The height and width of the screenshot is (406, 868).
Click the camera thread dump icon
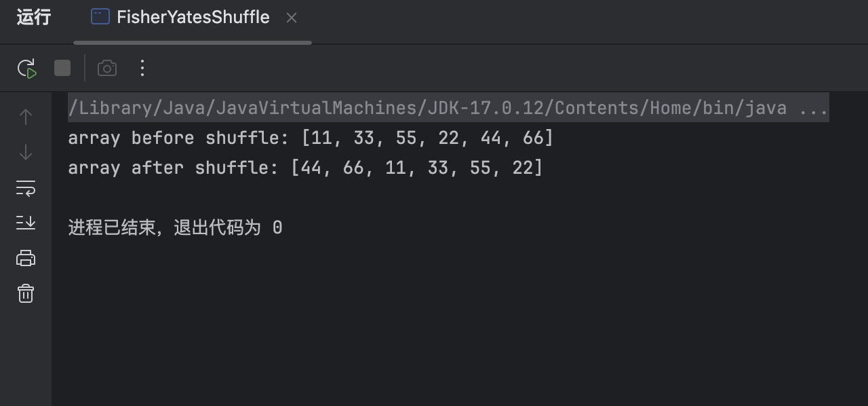107,68
